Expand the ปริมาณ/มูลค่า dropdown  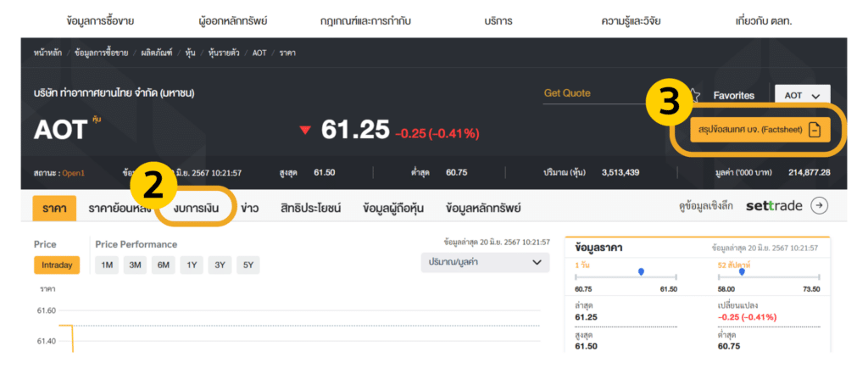(485, 262)
